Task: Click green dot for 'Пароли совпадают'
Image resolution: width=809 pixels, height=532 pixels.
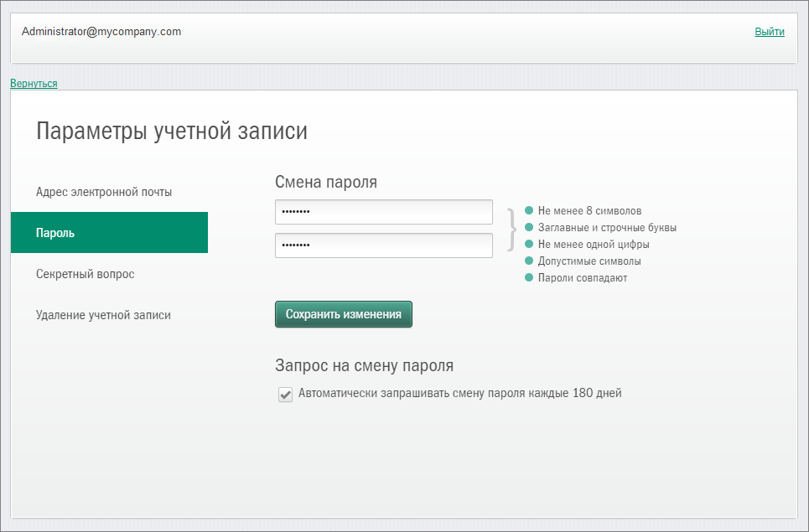Action: coord(529,277)
